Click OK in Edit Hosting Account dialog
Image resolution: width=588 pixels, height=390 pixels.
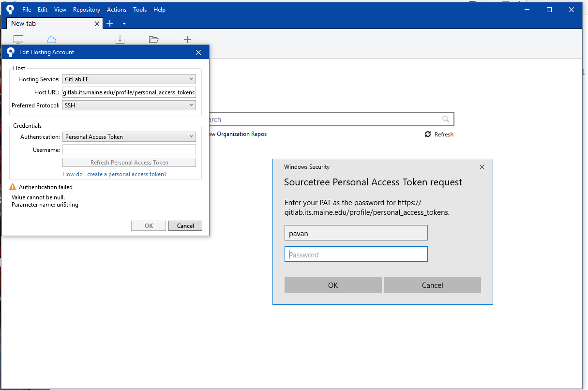(x=149, y=226)
